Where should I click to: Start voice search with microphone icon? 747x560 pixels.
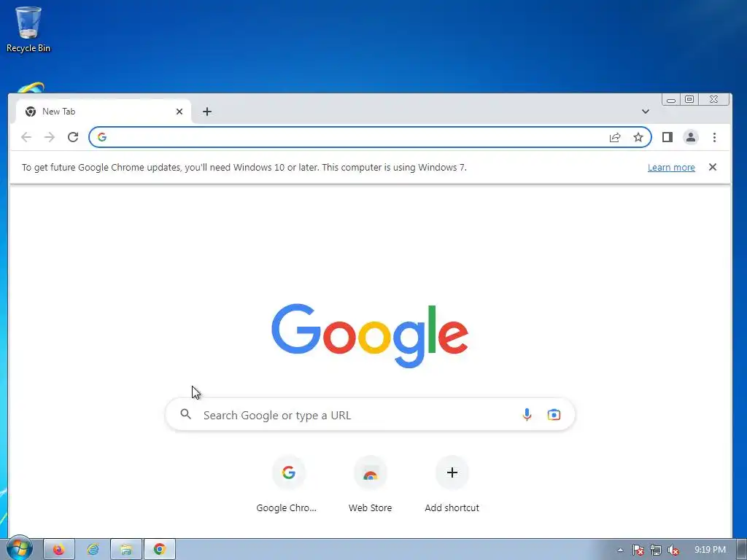click(x=527, y=414)
